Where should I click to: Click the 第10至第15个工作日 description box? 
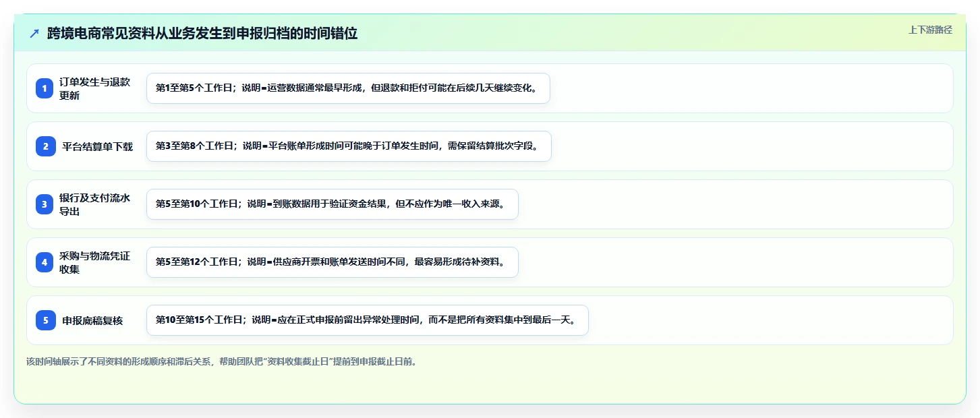368,320
